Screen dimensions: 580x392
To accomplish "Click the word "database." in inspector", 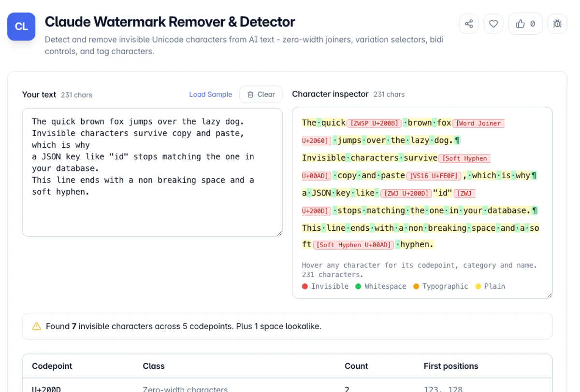I will pyautogui.click(x=509, y=210).
